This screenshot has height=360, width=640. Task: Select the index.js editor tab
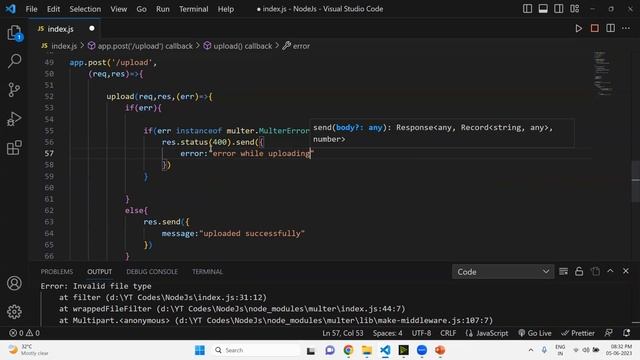tap(64, 29)
